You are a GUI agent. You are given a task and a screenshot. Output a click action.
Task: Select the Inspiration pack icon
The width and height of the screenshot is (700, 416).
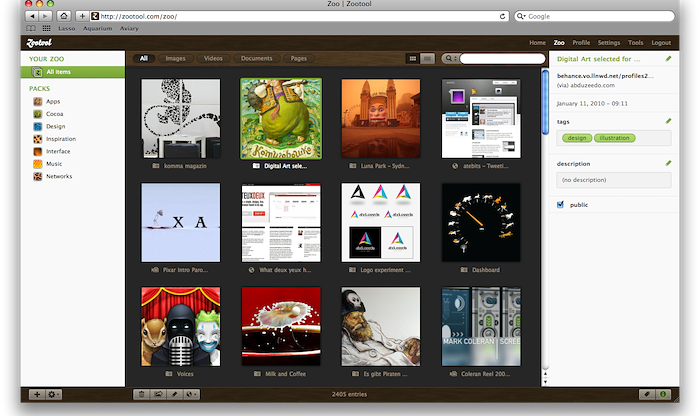pyautogui.click(x=38, y=139)
